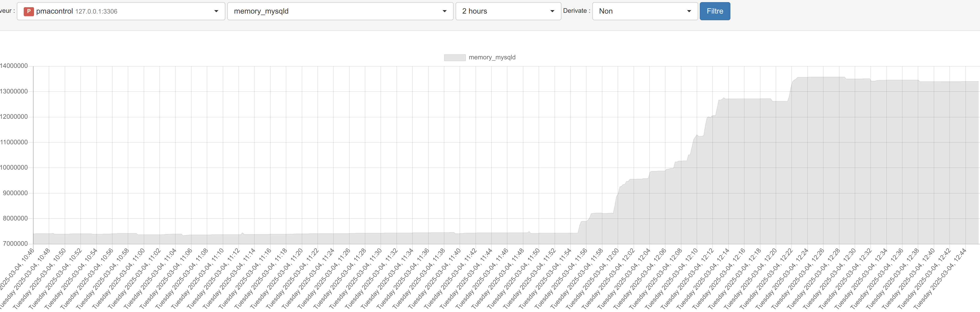The width and height of the screenshot is (980, 312).
Task: Click the 127.0.0.1:3306 address text
Action: 96,12
